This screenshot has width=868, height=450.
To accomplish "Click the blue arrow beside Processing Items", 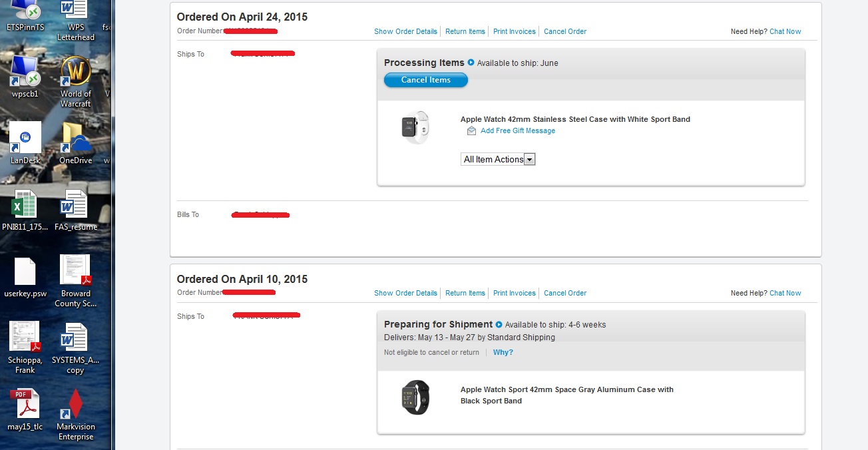I will pyautogui.click(x=471, y=63).
